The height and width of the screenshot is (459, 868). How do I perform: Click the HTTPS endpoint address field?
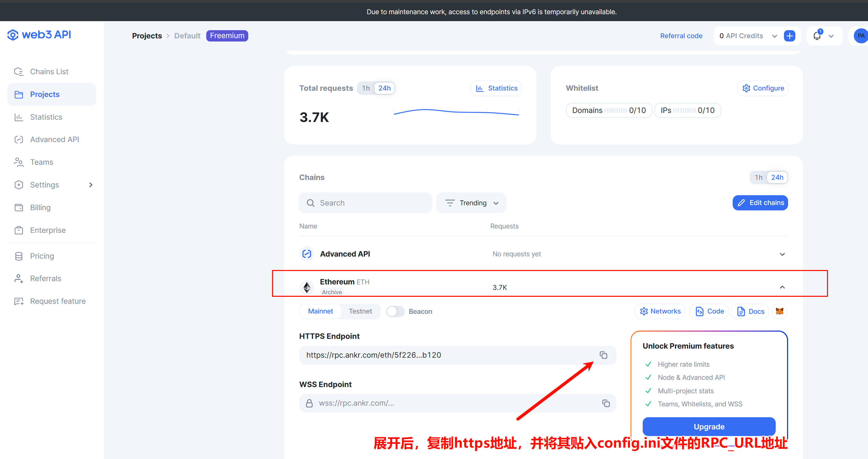click(458, 355)
